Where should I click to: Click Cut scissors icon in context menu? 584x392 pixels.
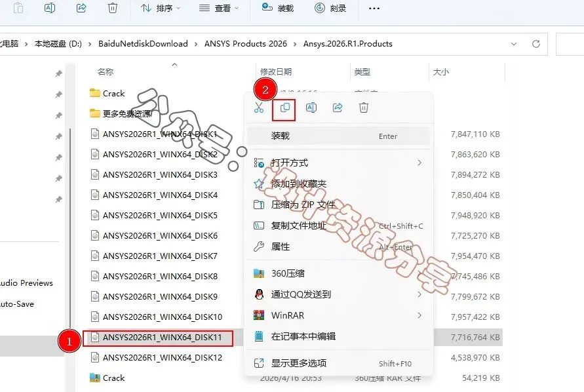(x=258, y=108)
